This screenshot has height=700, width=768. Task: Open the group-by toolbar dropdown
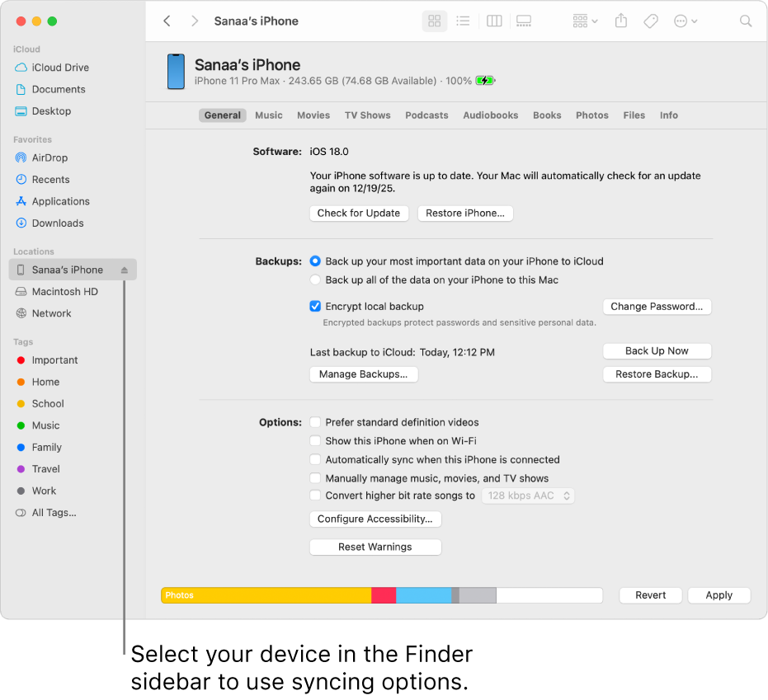pos(586,21)
